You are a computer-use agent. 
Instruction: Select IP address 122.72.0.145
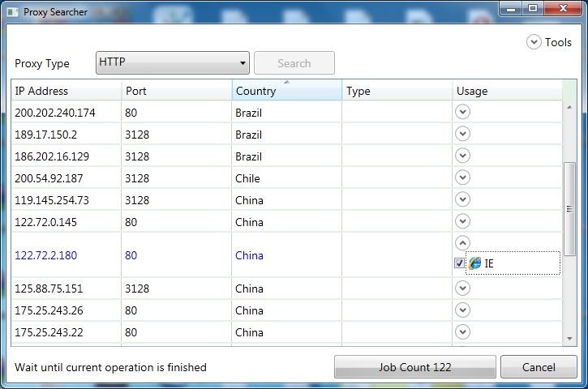[45, 222]
